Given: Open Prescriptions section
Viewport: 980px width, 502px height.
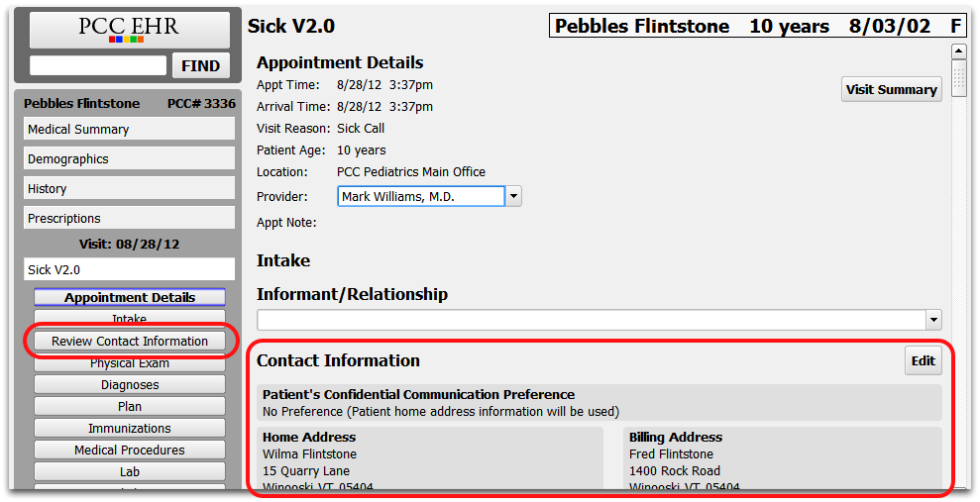Looking at the screenshot, I should tap(130, 219).
